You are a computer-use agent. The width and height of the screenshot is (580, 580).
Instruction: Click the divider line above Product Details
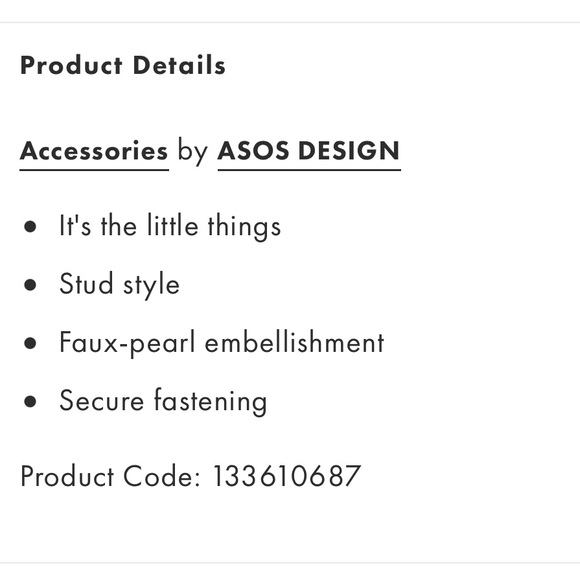pyautogui.click(x=290, y=22)
